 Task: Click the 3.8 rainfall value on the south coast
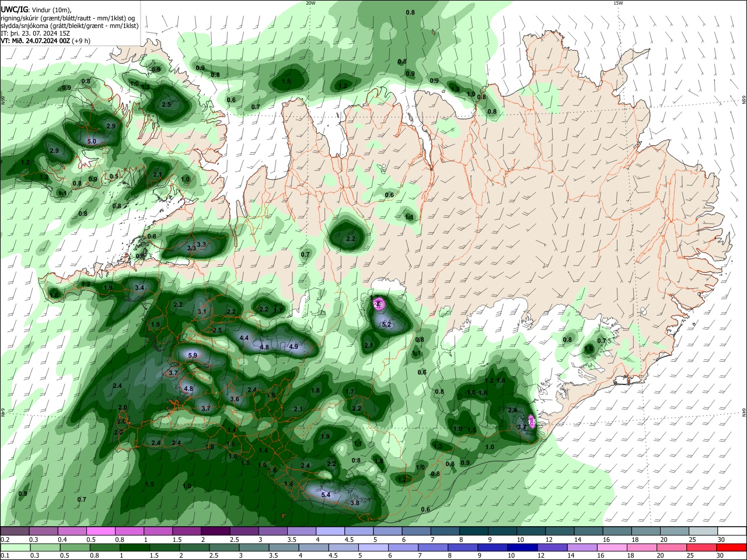pos(355,503)
